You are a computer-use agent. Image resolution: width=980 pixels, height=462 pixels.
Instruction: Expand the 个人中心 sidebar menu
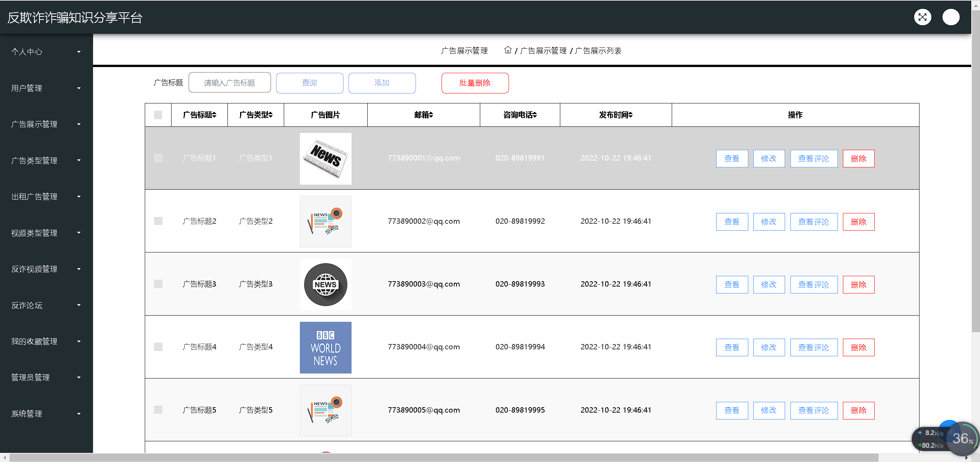click(x=46, y=52)
